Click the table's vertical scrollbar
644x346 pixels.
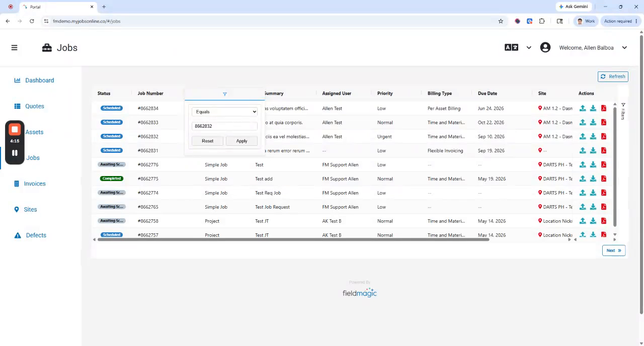[x=614, y=166]
